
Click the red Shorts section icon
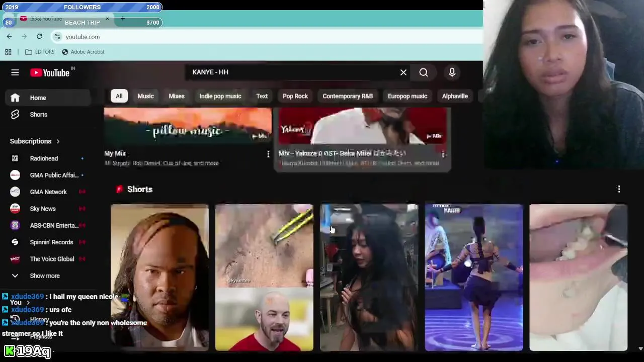pos(119,189)
